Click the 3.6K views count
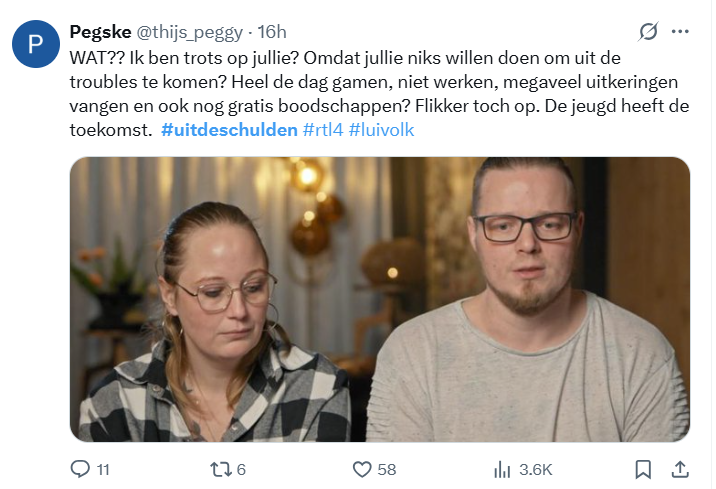Image resolution: width=716 pixels, height=489 pixels. point(536,469)
